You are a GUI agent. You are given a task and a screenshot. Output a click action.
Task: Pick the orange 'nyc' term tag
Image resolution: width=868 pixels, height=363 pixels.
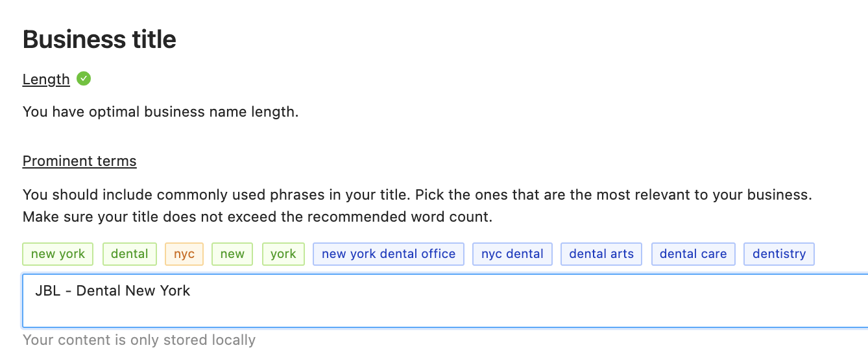(x=184, y=254)
